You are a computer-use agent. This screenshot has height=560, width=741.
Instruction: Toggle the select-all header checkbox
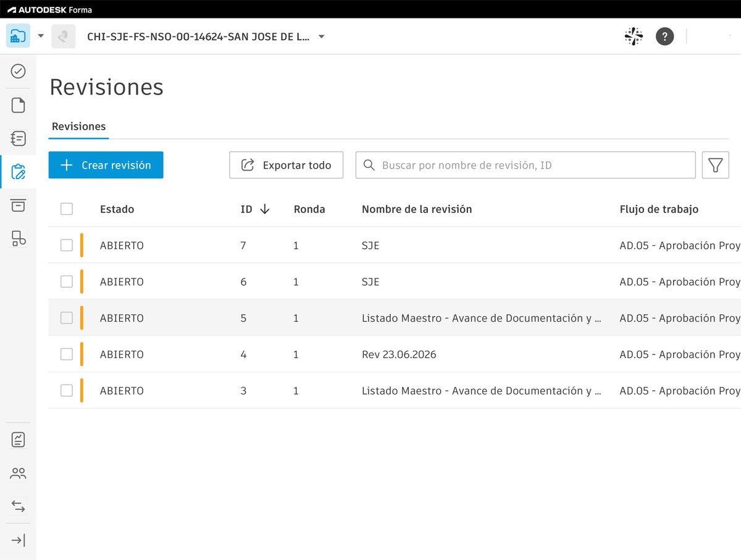coord(67,209)
